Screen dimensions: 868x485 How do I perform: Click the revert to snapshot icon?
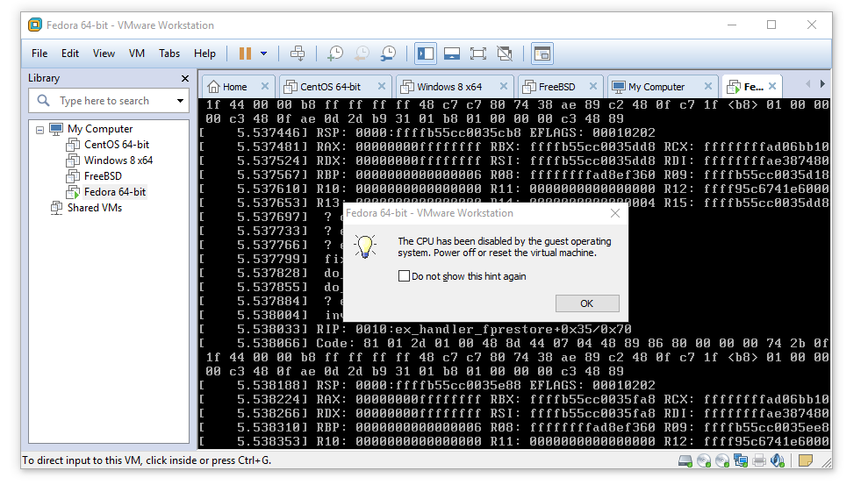(362, 53)
